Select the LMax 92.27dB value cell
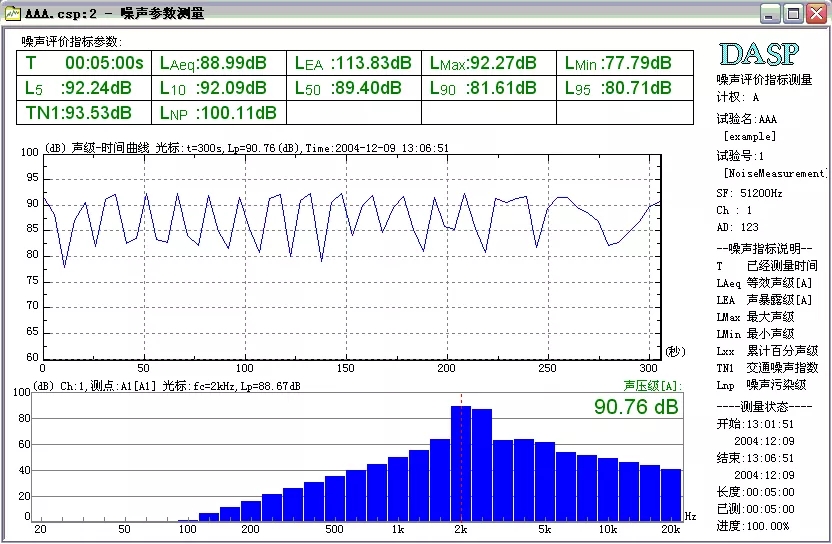 coord(488,63)
